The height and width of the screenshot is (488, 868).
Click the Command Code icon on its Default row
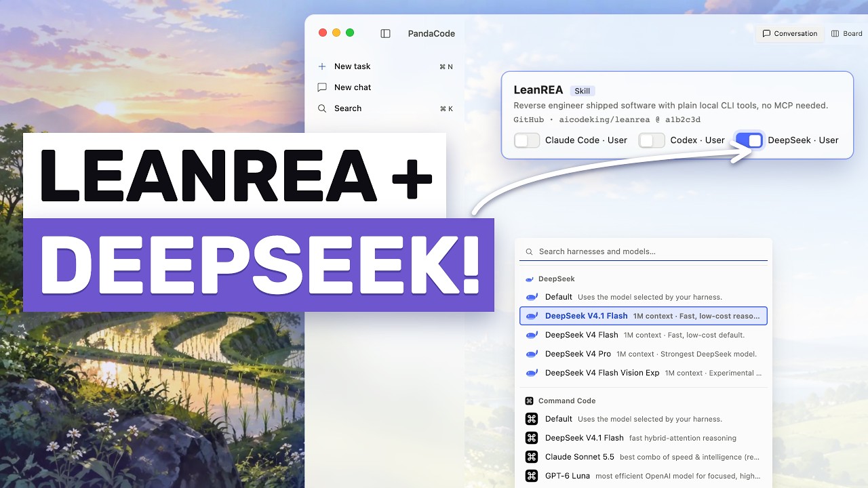point(532,419)
